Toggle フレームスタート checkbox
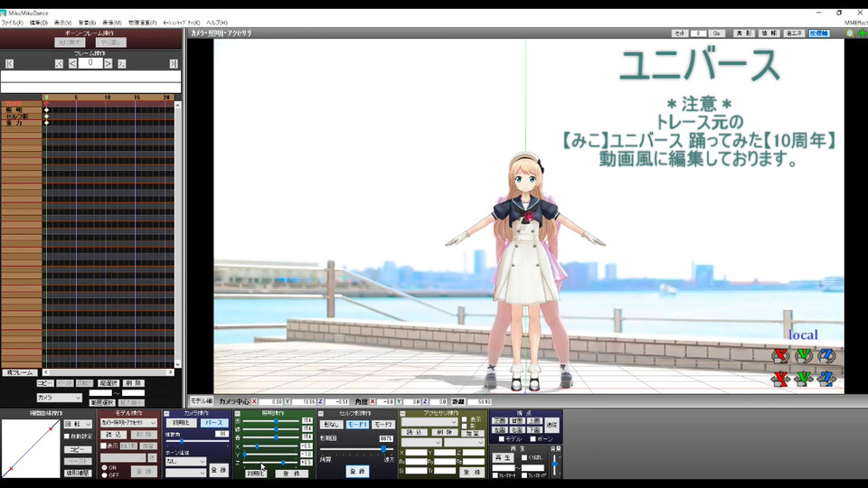868x488 pixels. click(495, 475)
